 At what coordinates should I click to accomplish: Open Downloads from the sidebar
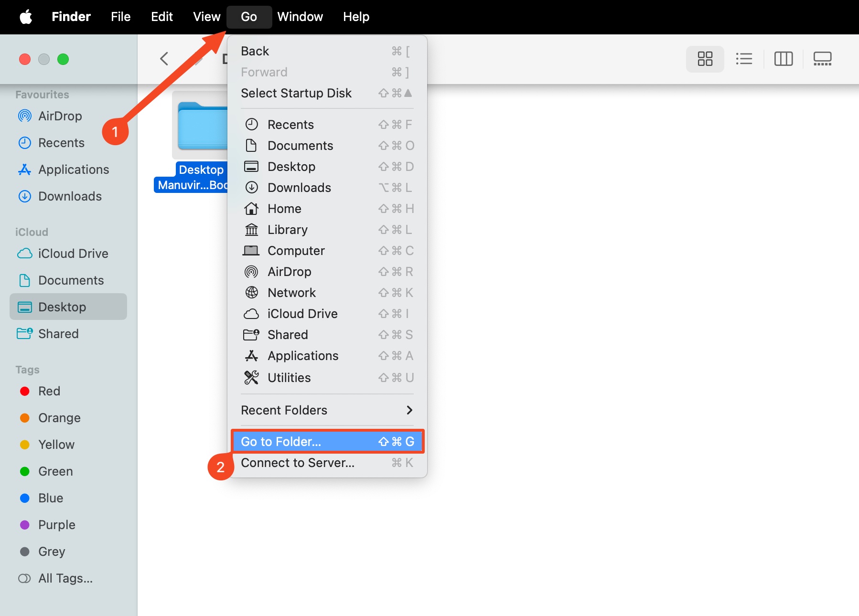pyautogui.click(x=68, y=196)
